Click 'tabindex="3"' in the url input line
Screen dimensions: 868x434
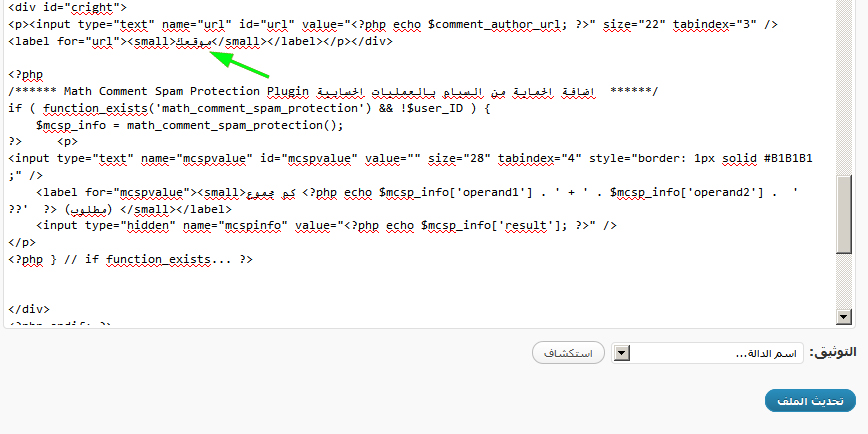[715, 24]
